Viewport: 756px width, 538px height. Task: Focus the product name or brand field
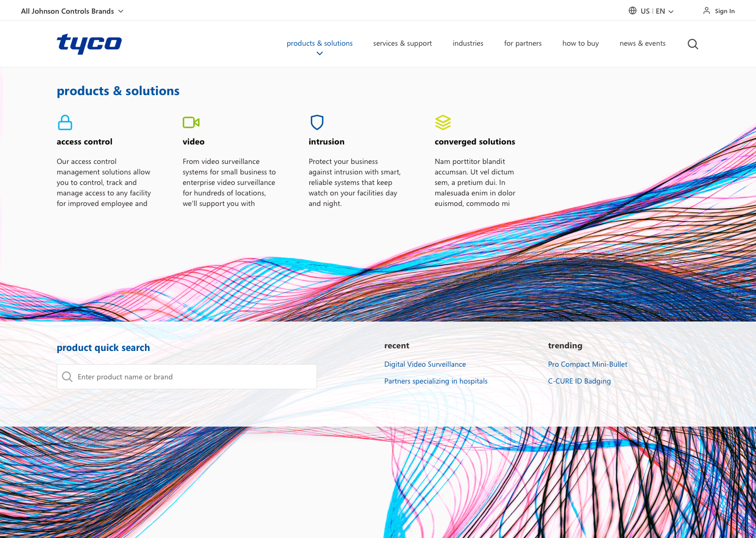[x=187, y=377]
